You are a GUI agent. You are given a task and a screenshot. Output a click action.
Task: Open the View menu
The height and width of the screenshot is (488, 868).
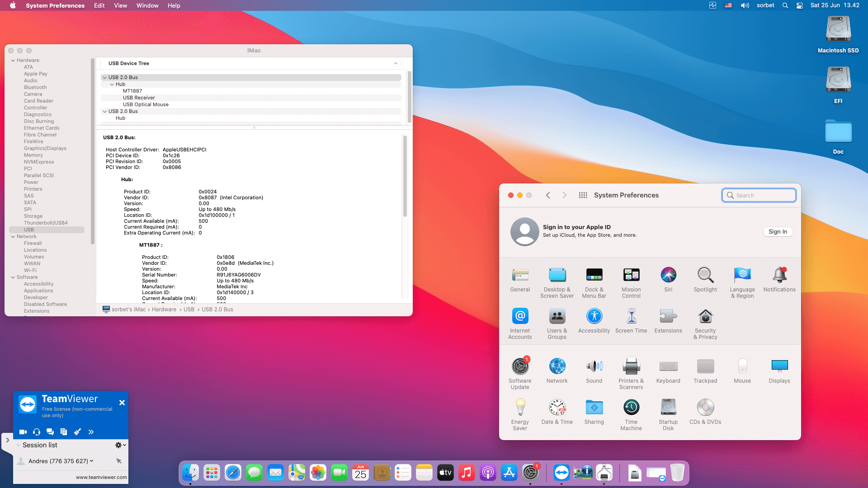click(x=121, y=5)
